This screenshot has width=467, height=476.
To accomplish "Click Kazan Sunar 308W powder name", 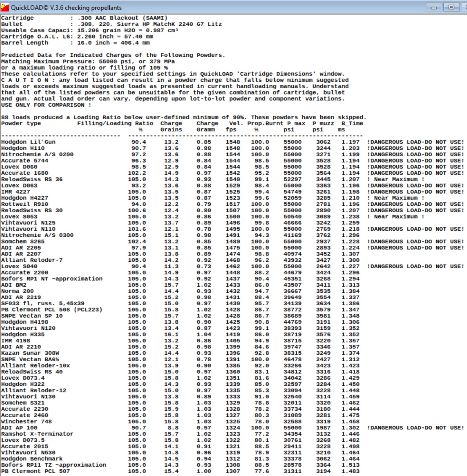I will pos(30,353).
